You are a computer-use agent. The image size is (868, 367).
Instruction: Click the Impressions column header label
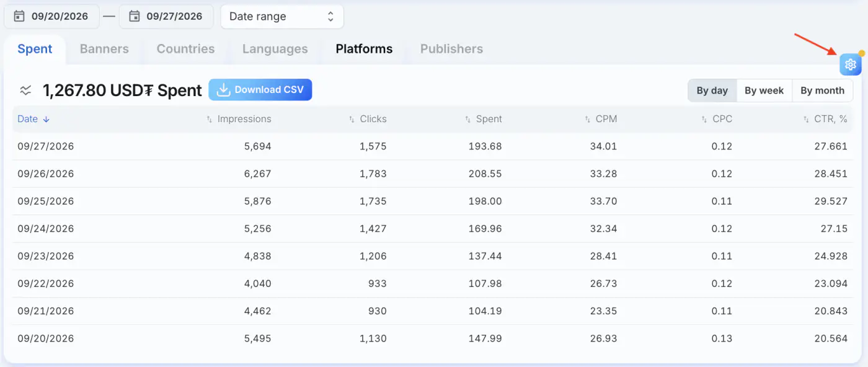point(244,119)
